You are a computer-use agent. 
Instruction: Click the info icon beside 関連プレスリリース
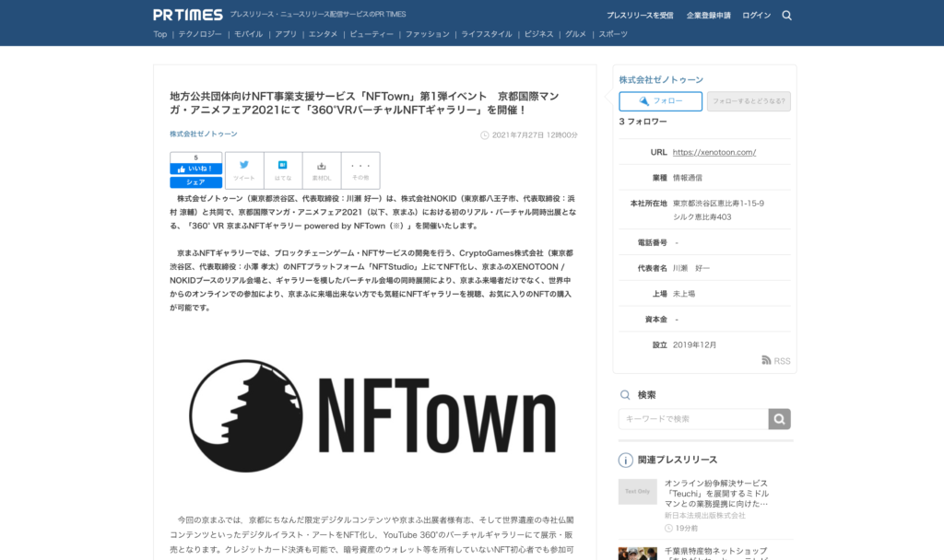(x=626, y=461)
